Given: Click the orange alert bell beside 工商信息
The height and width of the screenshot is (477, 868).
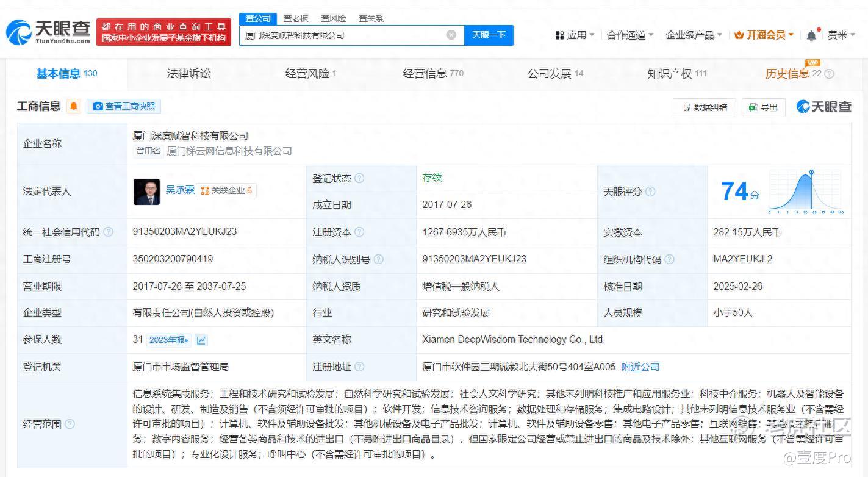Looking at the screenshot, I should point(74,106).
